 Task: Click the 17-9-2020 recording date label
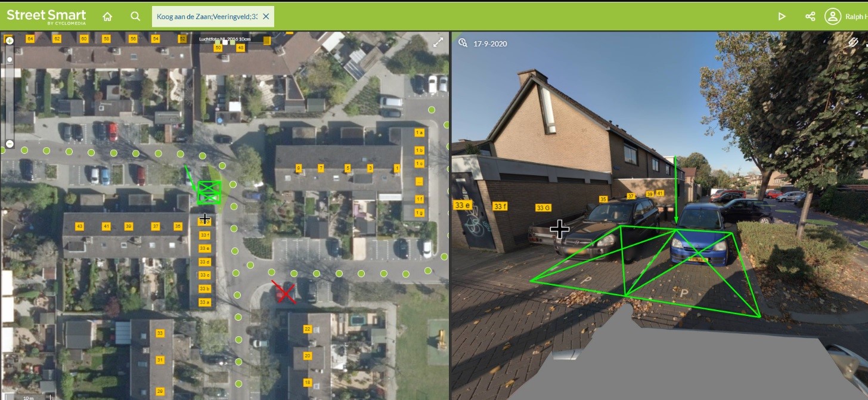(490, 44)
